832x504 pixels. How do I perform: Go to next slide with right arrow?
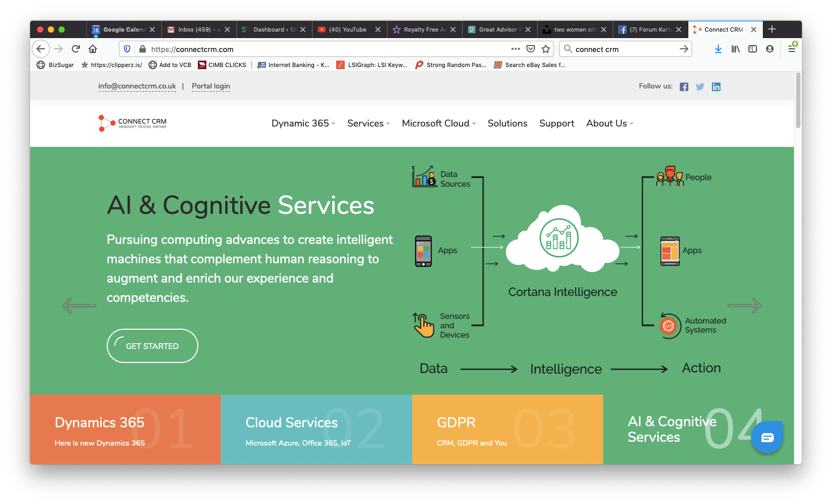pyautogui.click(x=745, y=306)
